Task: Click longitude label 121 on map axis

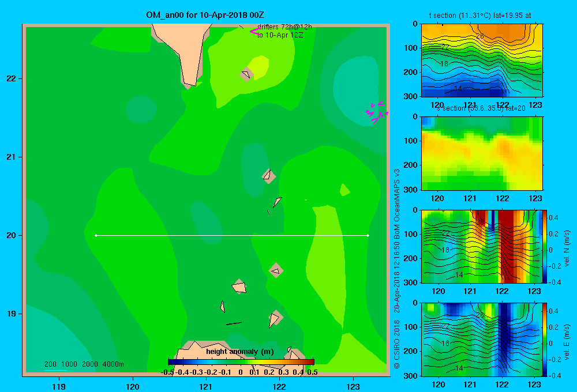Action: pyautogui.click(x=206, y=386)
